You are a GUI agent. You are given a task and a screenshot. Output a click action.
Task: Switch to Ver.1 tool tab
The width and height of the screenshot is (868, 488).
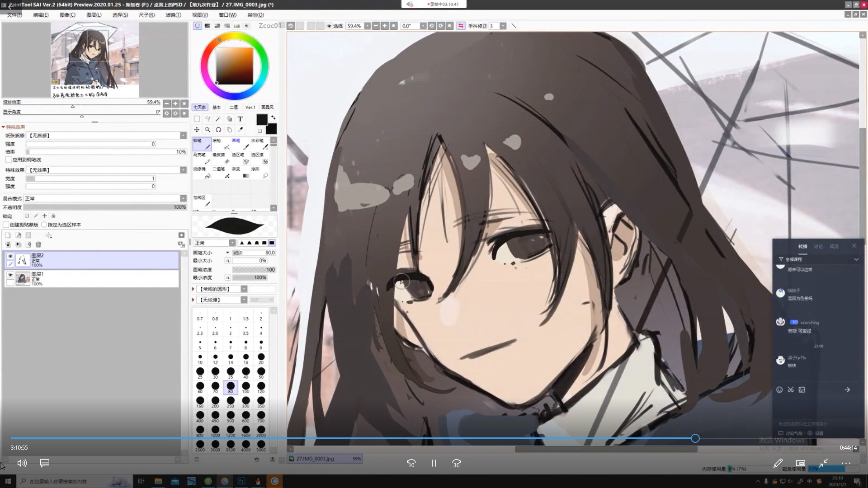(x=250, y=108)
